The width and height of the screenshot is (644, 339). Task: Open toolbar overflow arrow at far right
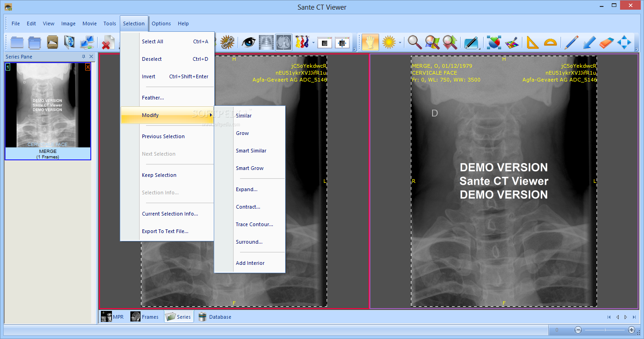coord(637,49)
